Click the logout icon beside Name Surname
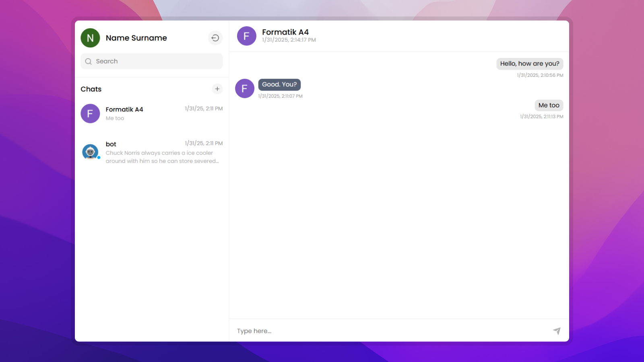Image resolution: width=644 pixels, height=362 pixels. coord(215,38)
